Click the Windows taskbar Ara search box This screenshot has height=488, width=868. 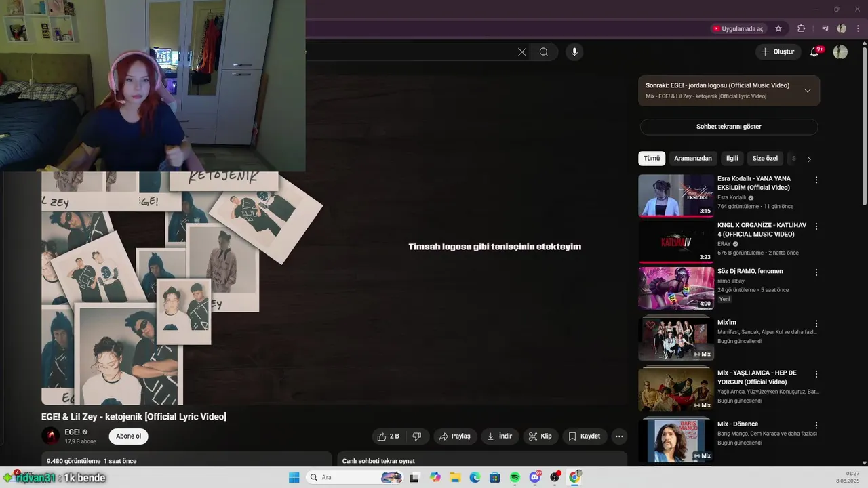(x=354, y=477)
